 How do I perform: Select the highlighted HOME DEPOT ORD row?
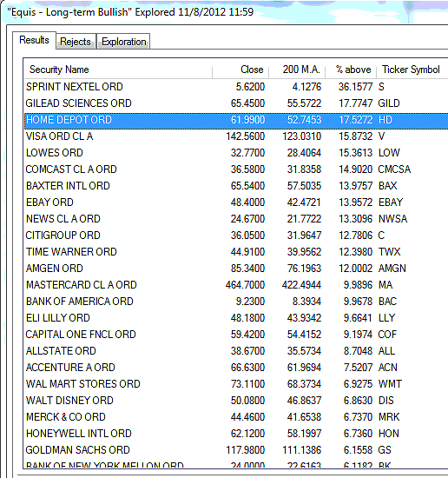coord(236,120)
